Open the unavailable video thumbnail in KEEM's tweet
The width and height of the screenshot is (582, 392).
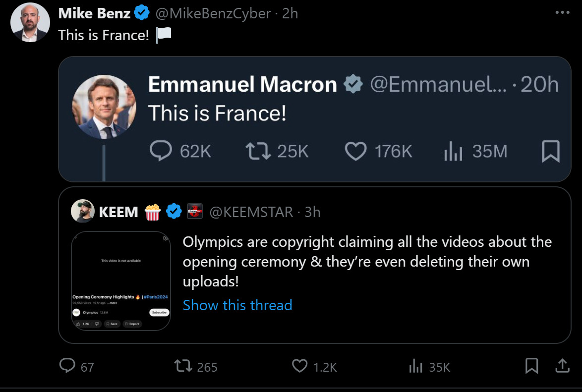[121, 280]
